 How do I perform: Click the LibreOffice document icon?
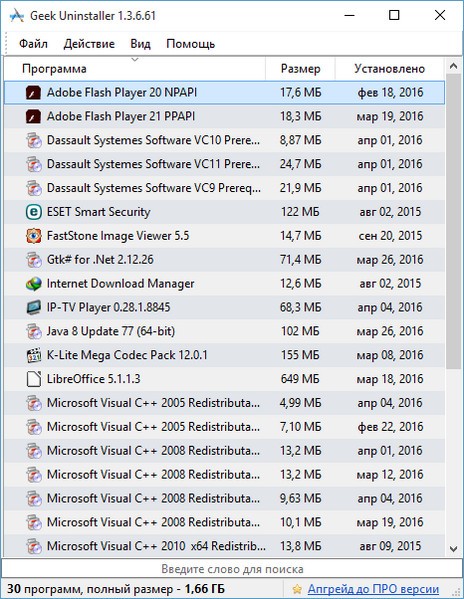(x=33, y=379)
